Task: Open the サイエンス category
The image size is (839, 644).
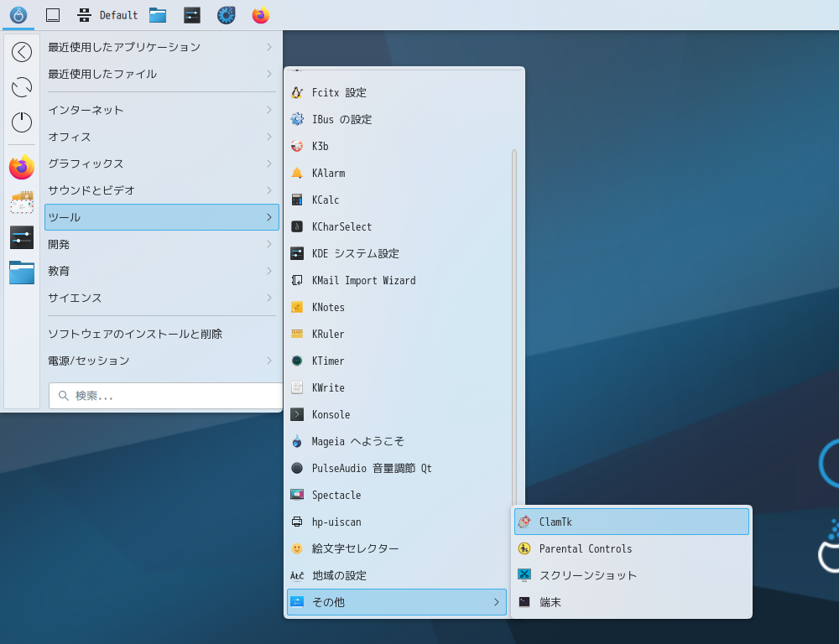Action: [x=162, y=298]
